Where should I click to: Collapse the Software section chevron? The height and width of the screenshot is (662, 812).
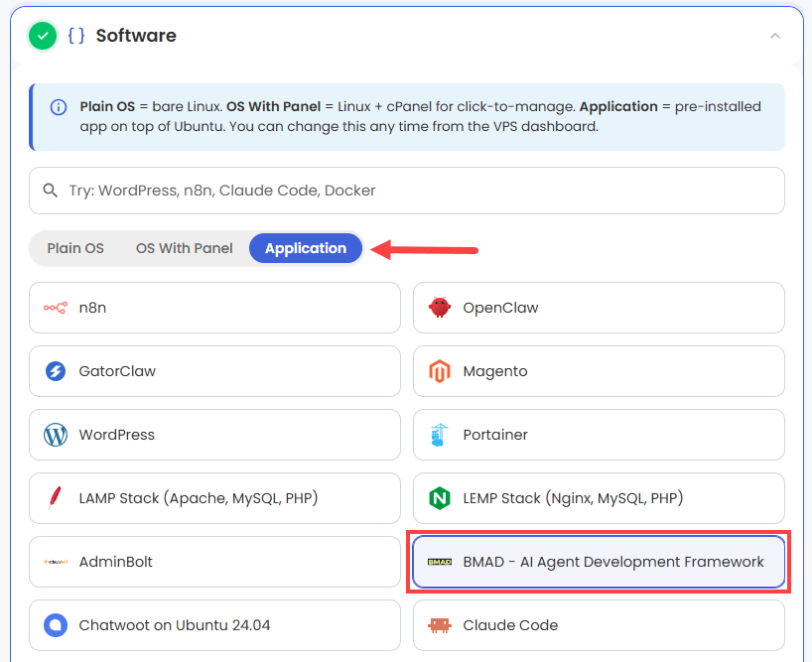pos(775,36)
